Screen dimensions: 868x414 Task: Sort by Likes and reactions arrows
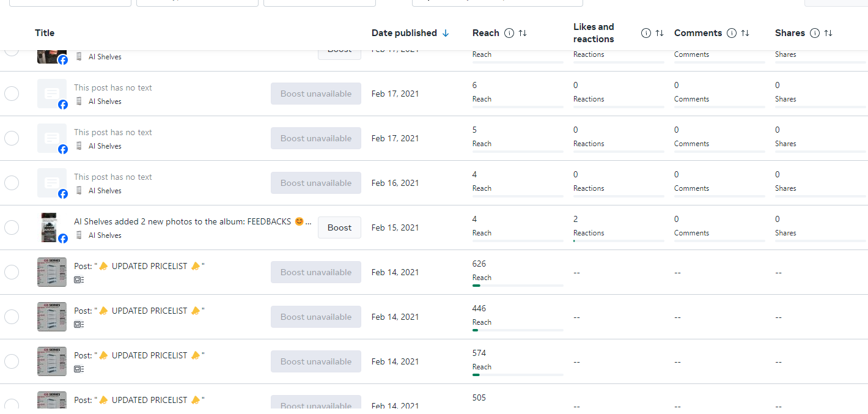[x=660, y=33]
